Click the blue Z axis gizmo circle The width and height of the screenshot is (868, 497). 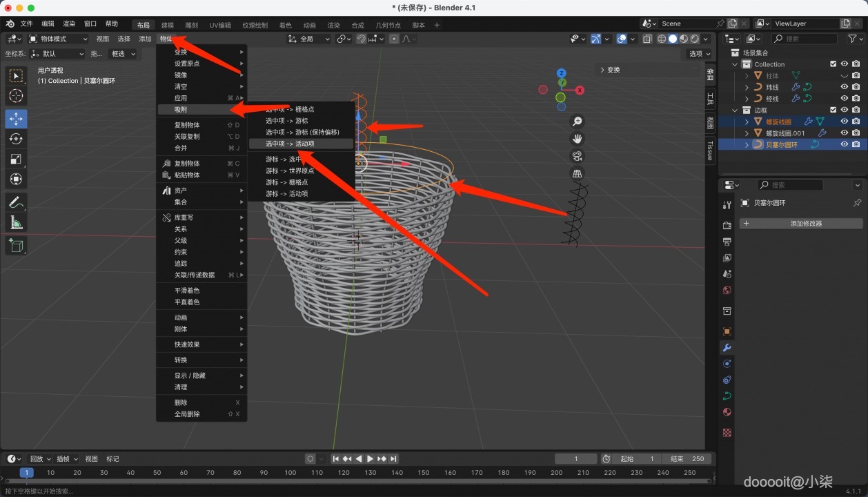point(562,73)
